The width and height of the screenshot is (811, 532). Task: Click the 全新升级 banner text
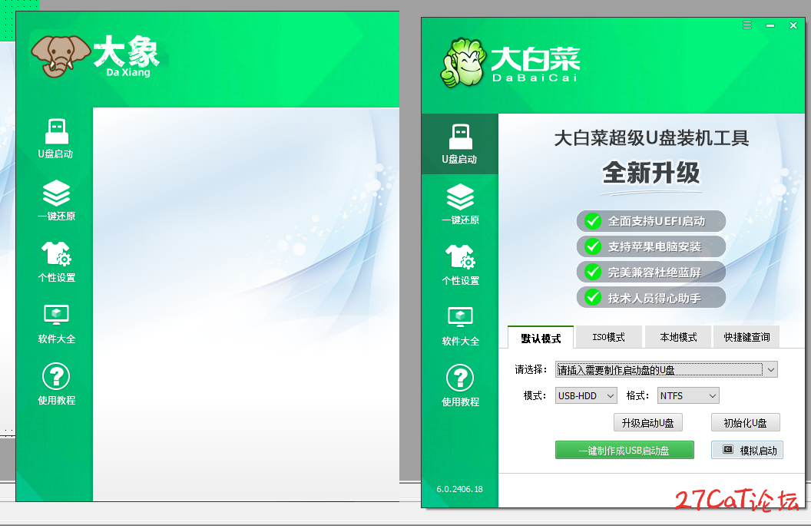[x=650, y=173]
